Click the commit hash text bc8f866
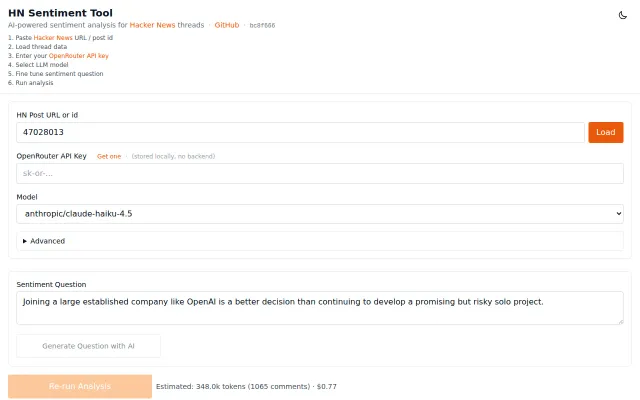 (x=262, y=25)
